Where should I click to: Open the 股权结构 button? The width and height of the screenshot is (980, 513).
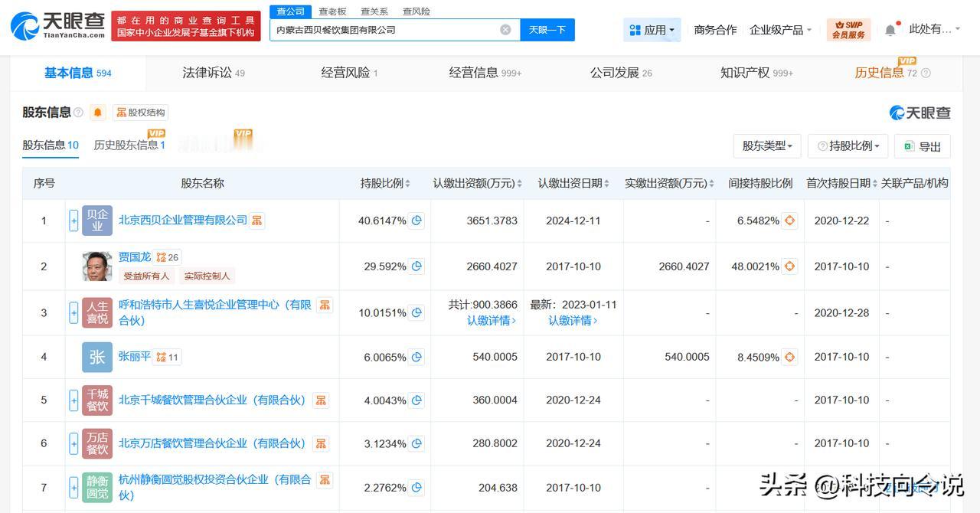click(141, 113)
